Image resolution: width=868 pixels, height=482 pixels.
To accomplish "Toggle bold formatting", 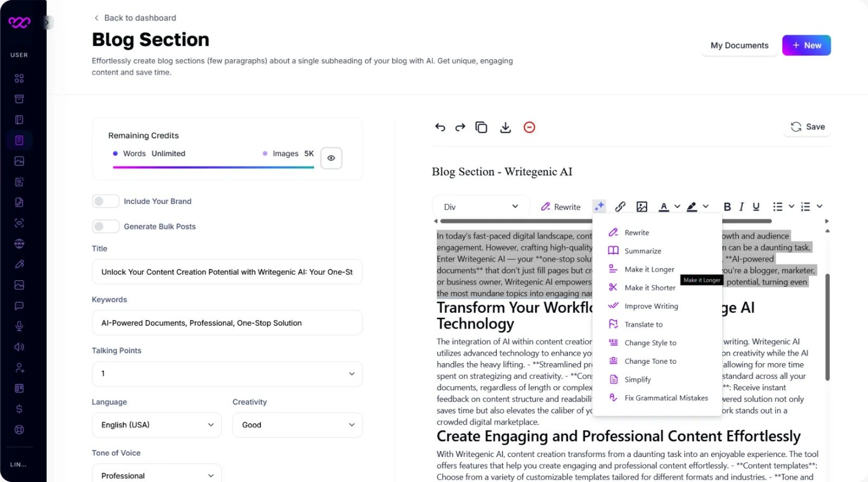I will [727, 206].
